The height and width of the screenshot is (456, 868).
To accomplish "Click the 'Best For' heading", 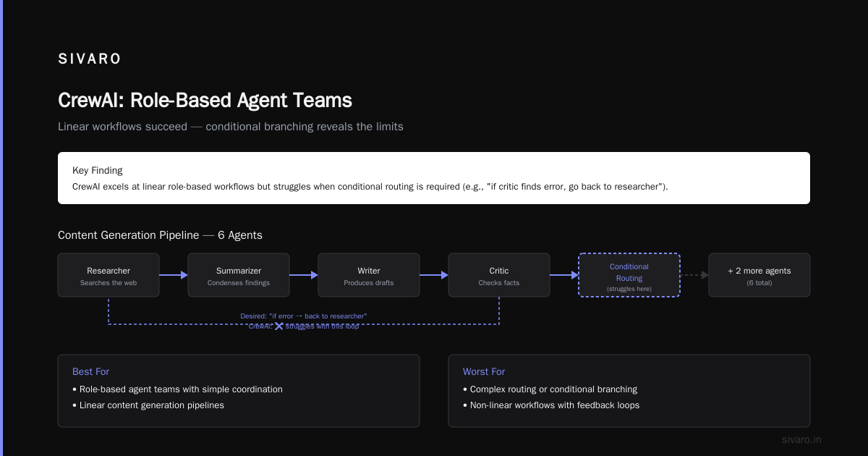I will tap(91, 372).
